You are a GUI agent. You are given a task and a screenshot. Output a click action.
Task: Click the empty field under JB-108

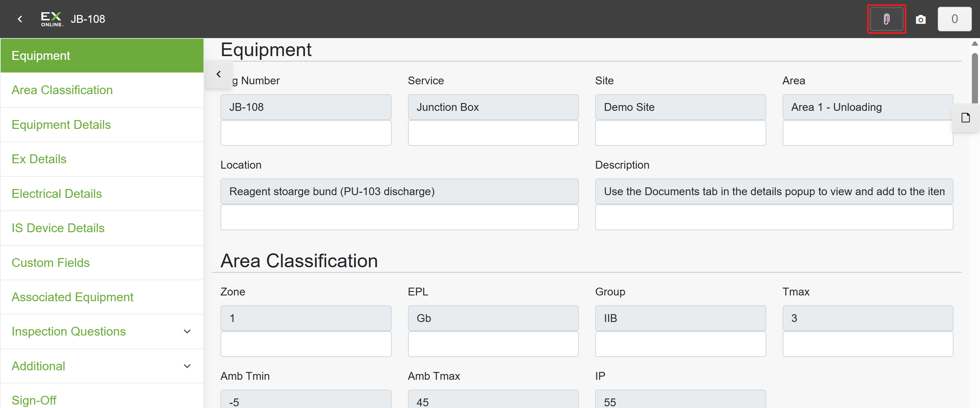tap(306, 133)
